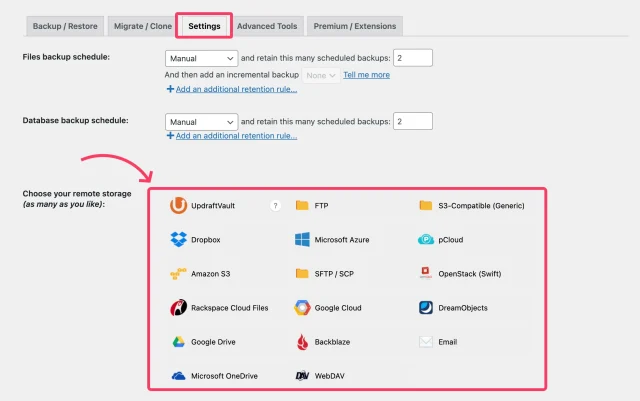
Task: Select the Dropbox icon
Action: (x=178, y=240)
